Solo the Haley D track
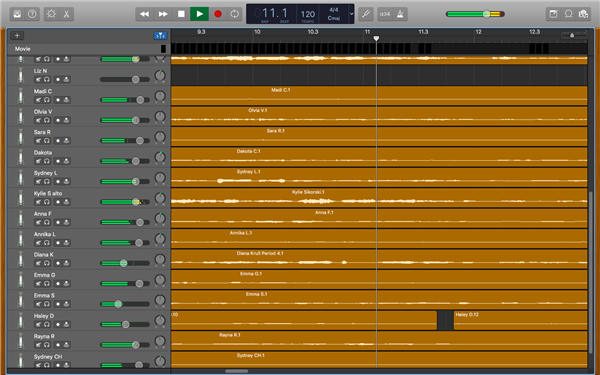This screenshot has height=375, width=600. tap(47, 324)
